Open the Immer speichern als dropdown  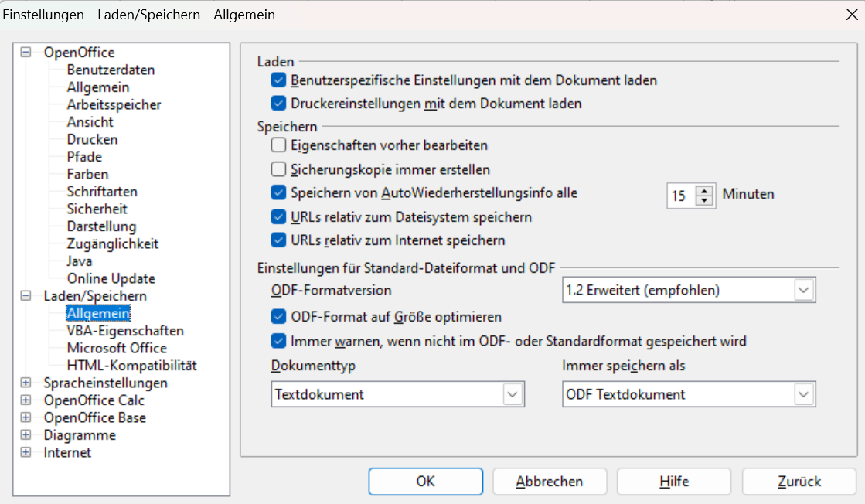coord(804,394)
